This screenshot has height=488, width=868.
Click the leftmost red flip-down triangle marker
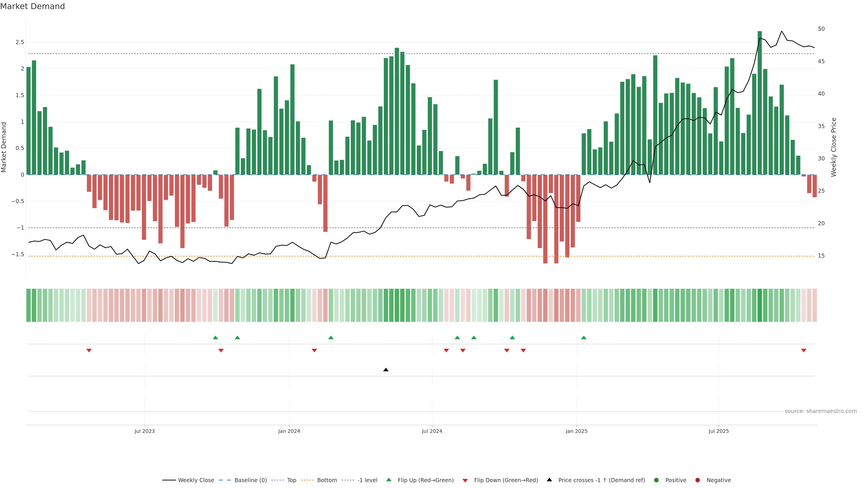[89, 351]
